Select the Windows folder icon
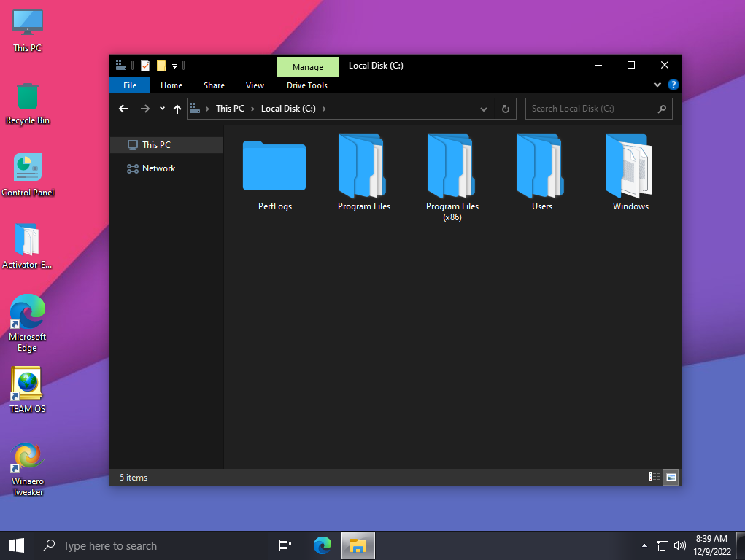745x560 pixels. tap(630, 166)
